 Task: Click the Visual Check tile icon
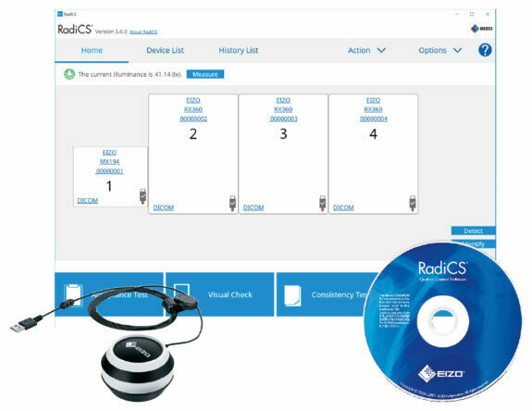(x=181, y=294)
